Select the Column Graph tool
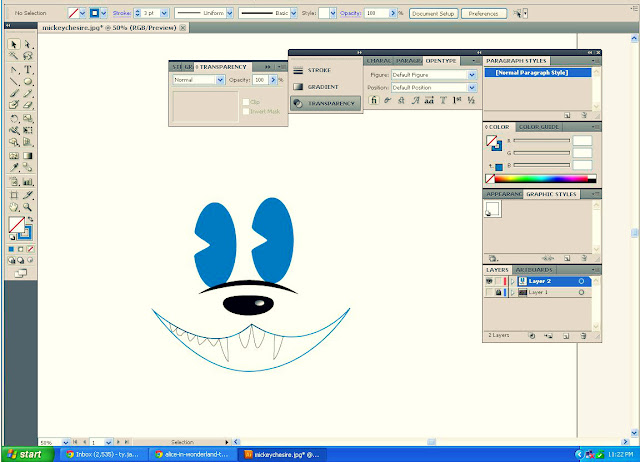The image size is (640, 462). click(27, 182)
